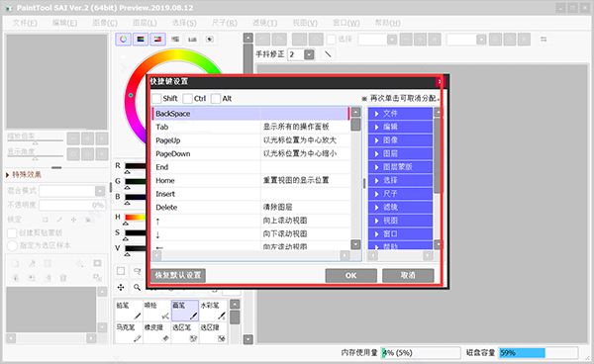
Task: Expand the 图层蒙版 command category
Action: pyautogui.click(x=400, y=167)
